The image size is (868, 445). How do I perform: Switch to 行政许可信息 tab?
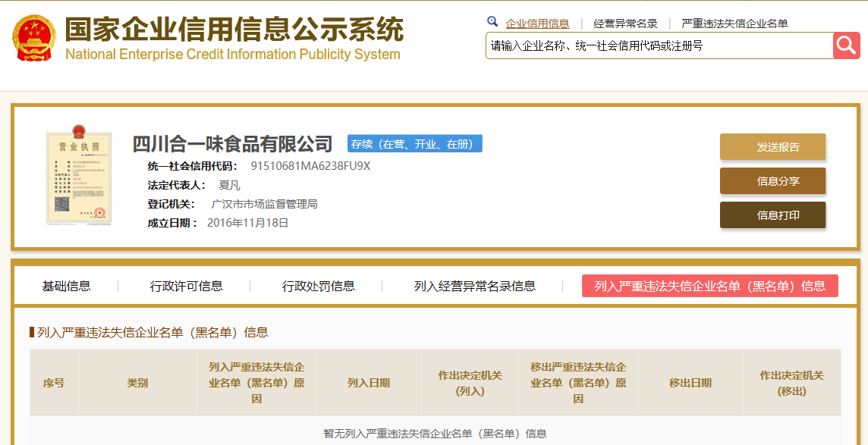pyautogui.click(x=187, y=287)
